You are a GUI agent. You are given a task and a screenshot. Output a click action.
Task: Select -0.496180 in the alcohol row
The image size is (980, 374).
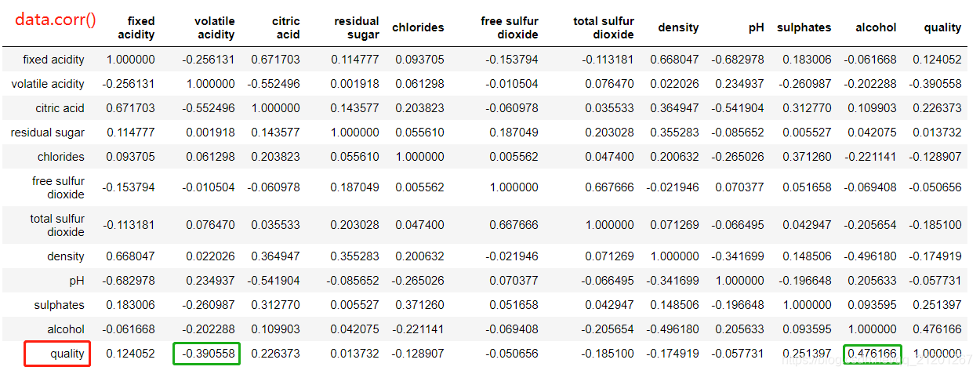[x=673, y=329]
